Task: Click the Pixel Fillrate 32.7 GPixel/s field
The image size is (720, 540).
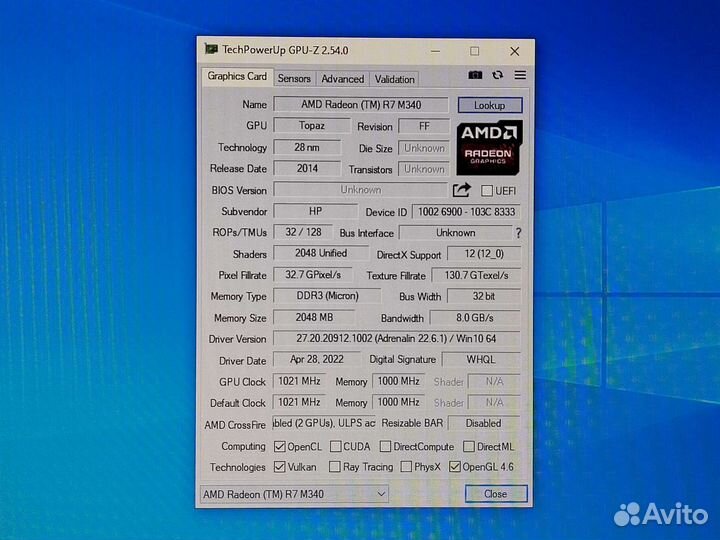Action: 313,275
